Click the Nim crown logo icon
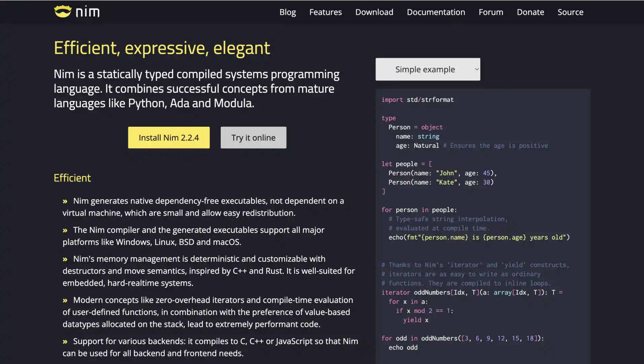 (63, 11)
